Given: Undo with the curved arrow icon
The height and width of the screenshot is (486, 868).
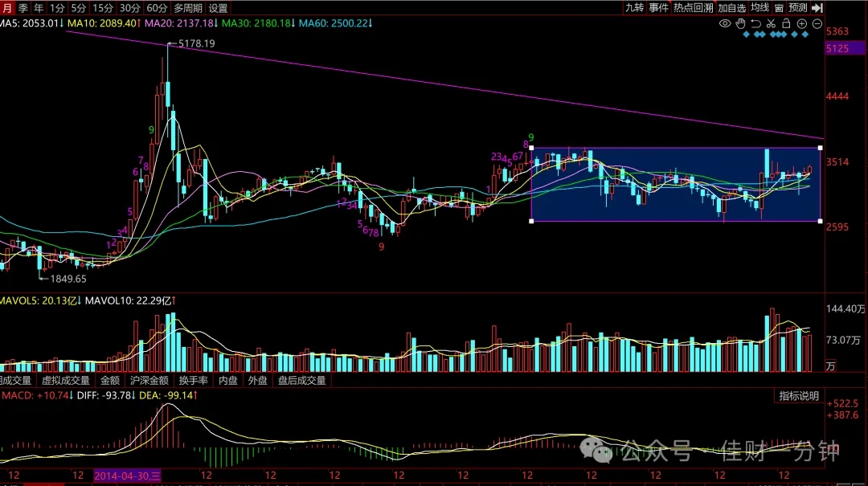Looking at the screenshot, I should point(755,23).
